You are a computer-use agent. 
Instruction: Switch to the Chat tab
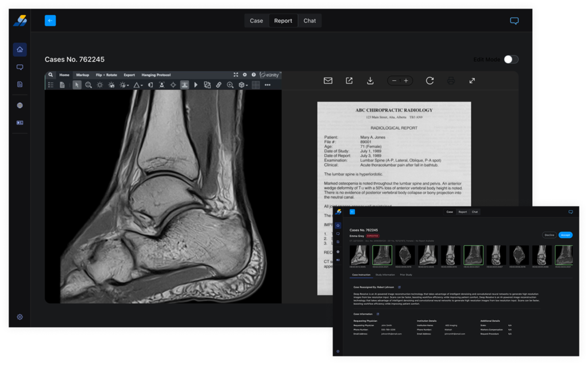pos(310,21)
